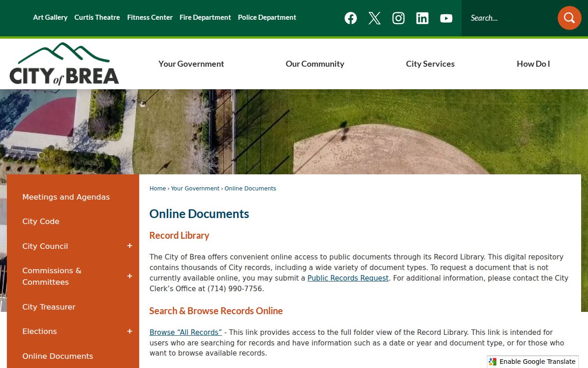Go to Curtis Theatre link
This screenshot has width=588, height=368.
click(97, 17)
